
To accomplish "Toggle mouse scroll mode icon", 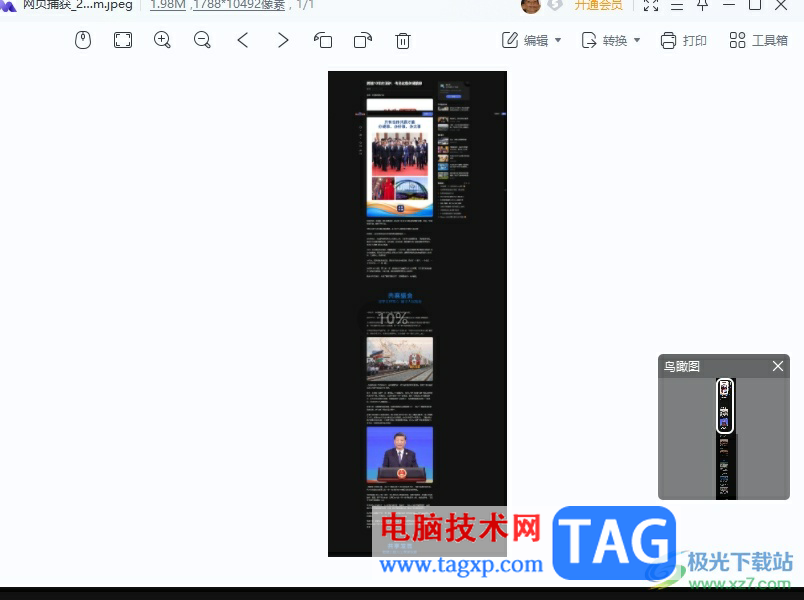I will [83, 40].
